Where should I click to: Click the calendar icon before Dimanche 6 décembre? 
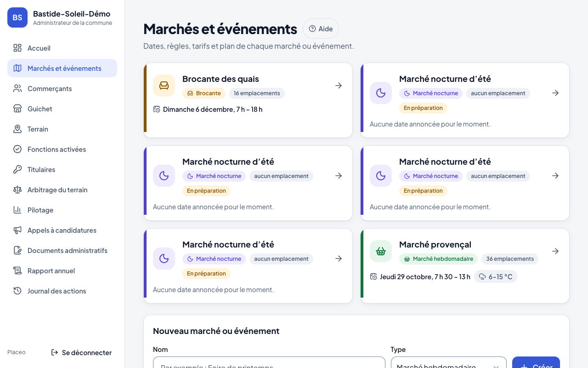point(157,109)
